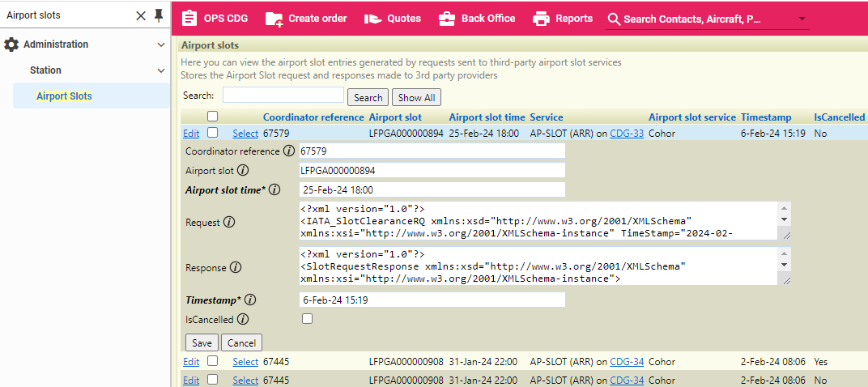Viewport: 868px width, 387px height.
Task: Click the Show All button
Action: [416, 97]
